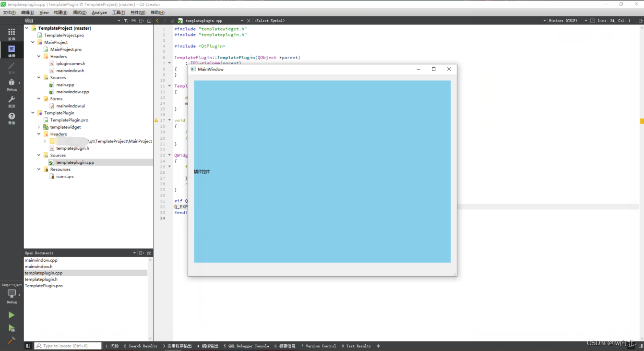Click Line: 34, Col: 1 indicator

(x=614, y=21)
